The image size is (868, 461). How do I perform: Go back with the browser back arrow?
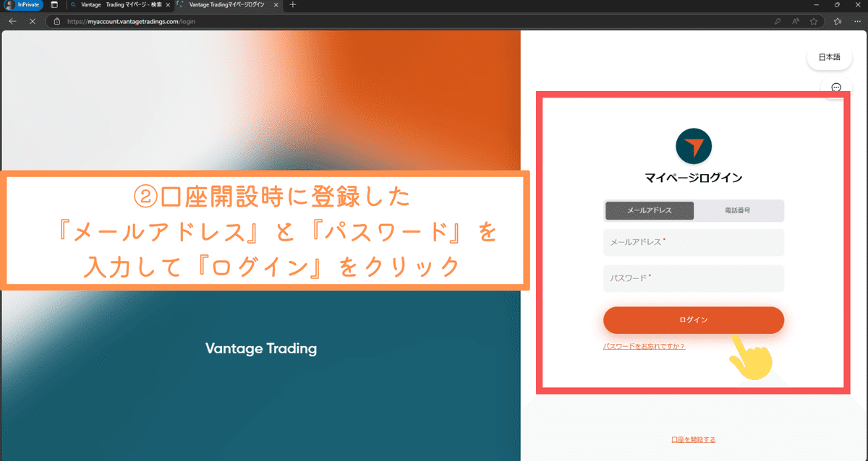(x=12, y=22)
